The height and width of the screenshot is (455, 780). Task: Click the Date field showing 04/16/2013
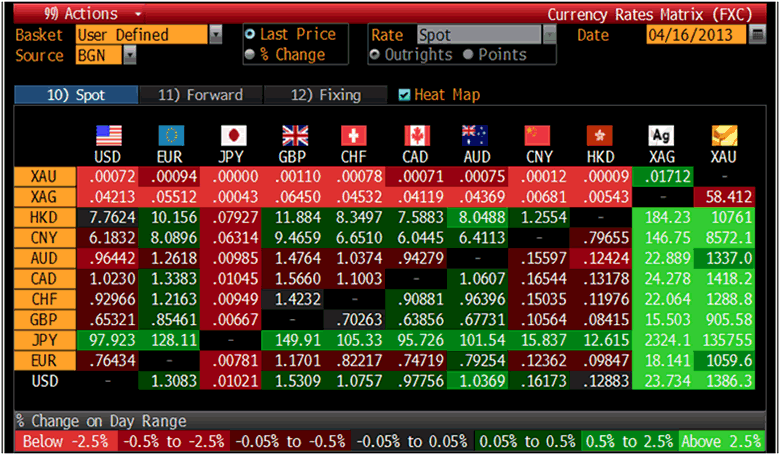pos(695,35)
